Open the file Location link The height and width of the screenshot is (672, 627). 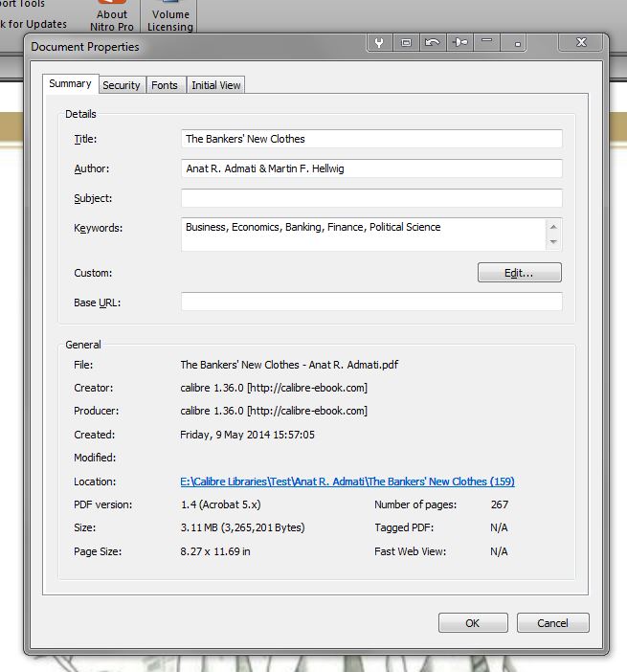pyautogui.click(x=347, y=482)
